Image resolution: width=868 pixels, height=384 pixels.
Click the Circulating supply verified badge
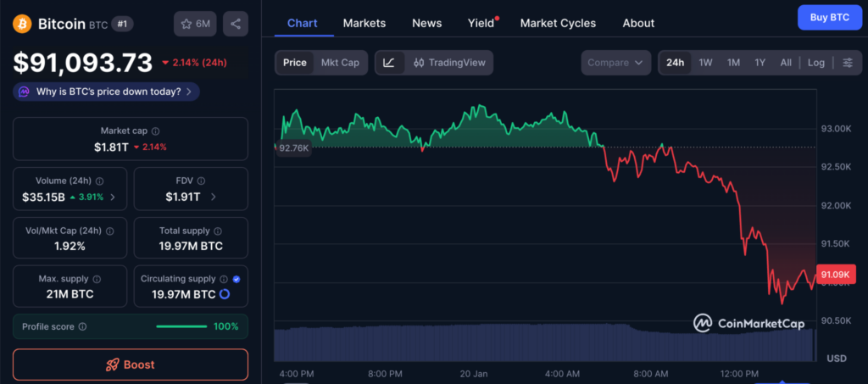coord(236,278)
